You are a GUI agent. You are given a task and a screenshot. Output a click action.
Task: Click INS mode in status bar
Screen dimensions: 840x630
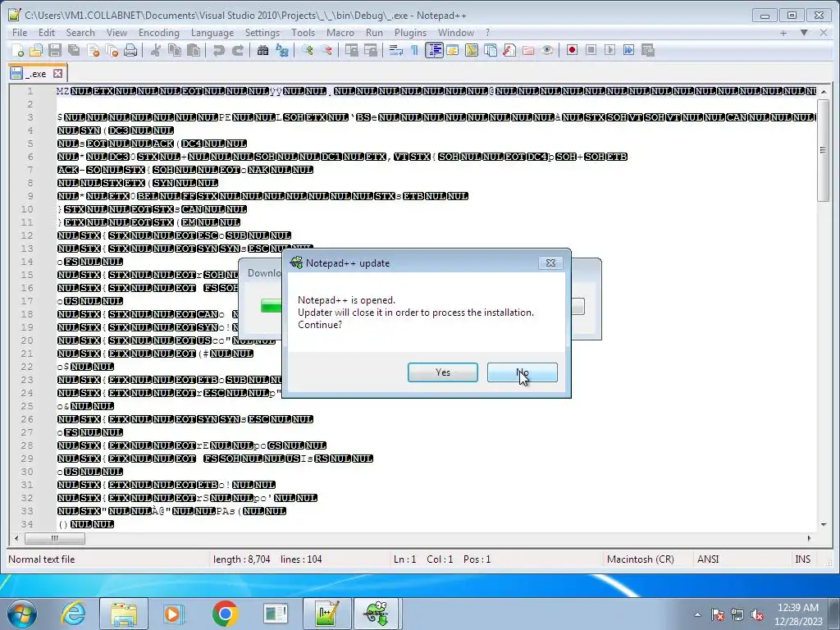pos(802,559)
